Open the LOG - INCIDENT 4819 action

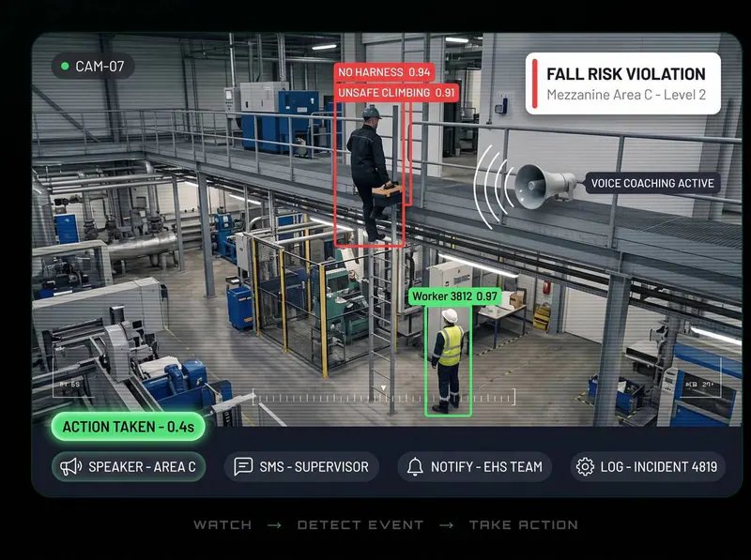point(648,467)
